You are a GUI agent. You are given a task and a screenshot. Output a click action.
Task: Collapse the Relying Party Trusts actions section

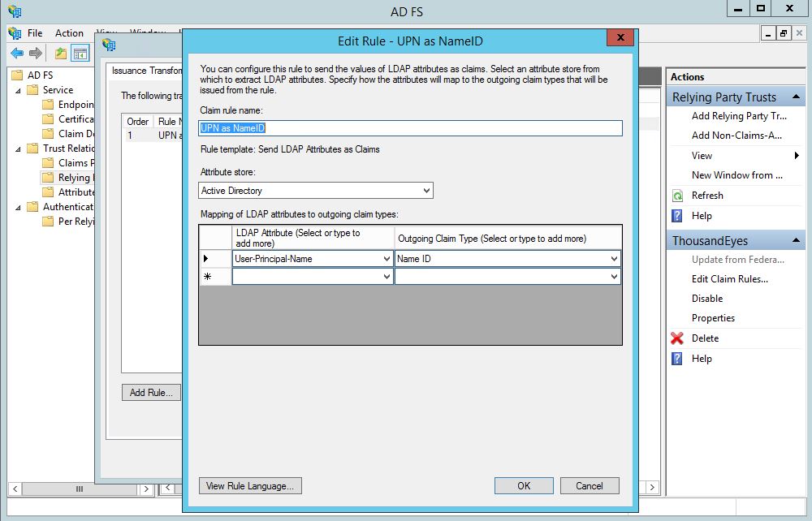pyautogui.click(x=795, y=97)
